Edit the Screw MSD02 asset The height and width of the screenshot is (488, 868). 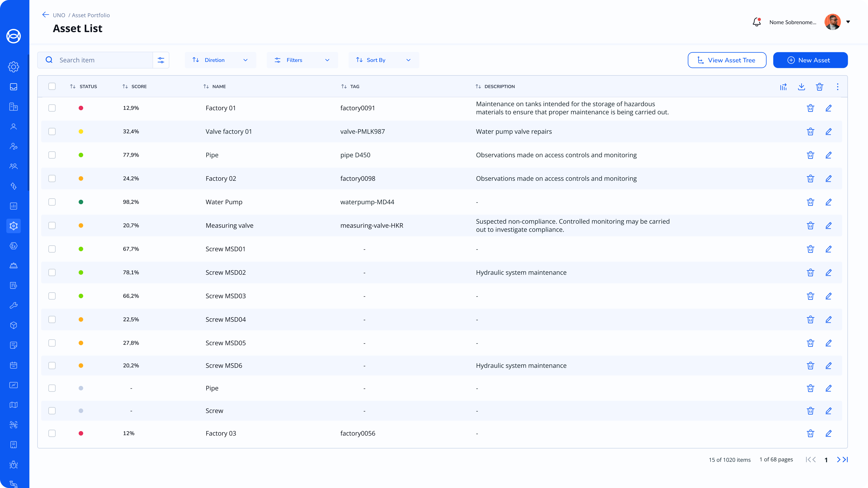coord(829,272)
